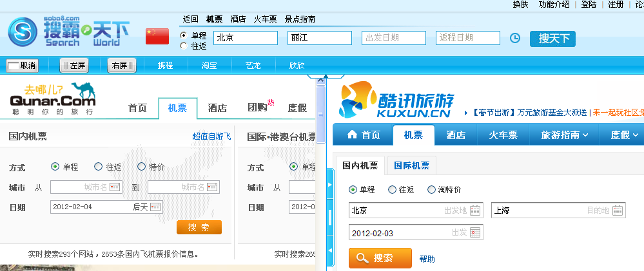Image resolution: width=644 pixels, height=271 pixels.
Task: Click Kuxun departure city picker icon
Action: [475, 210]
